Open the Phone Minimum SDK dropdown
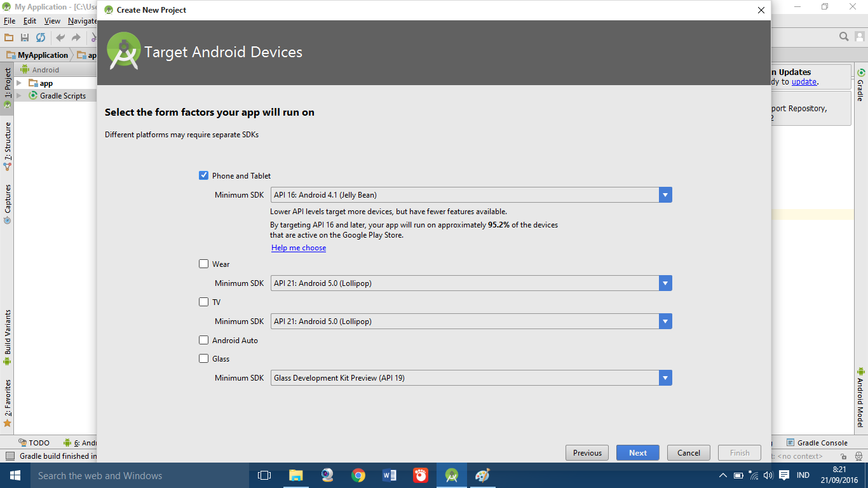 click(665, 194)
